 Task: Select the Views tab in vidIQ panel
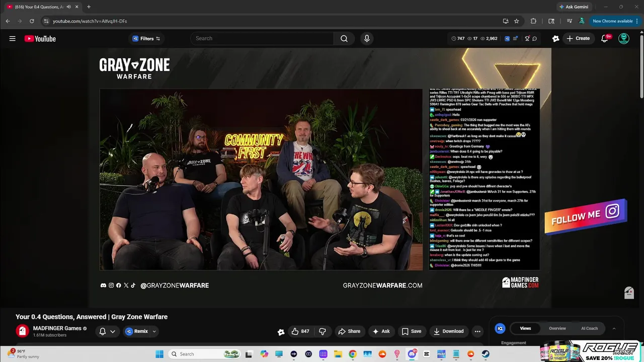coord(525,328)
